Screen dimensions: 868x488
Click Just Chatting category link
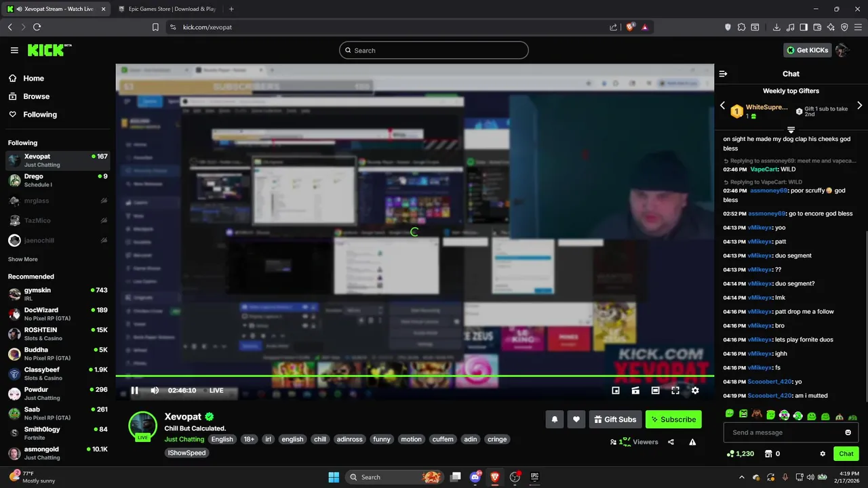coord(184,439)
